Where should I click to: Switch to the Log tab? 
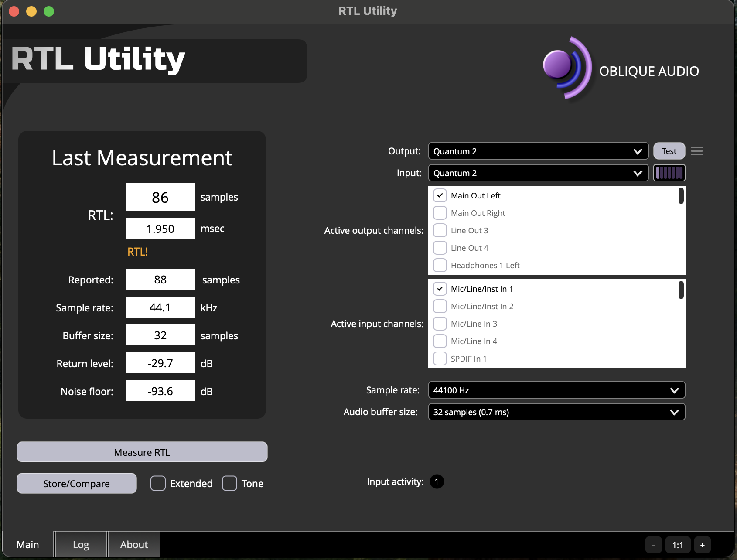81,544
